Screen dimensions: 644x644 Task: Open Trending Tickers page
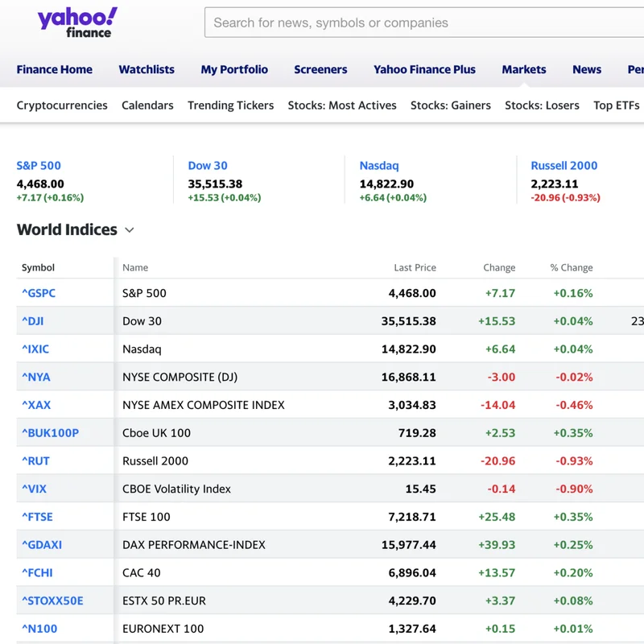tap(231, 105)
